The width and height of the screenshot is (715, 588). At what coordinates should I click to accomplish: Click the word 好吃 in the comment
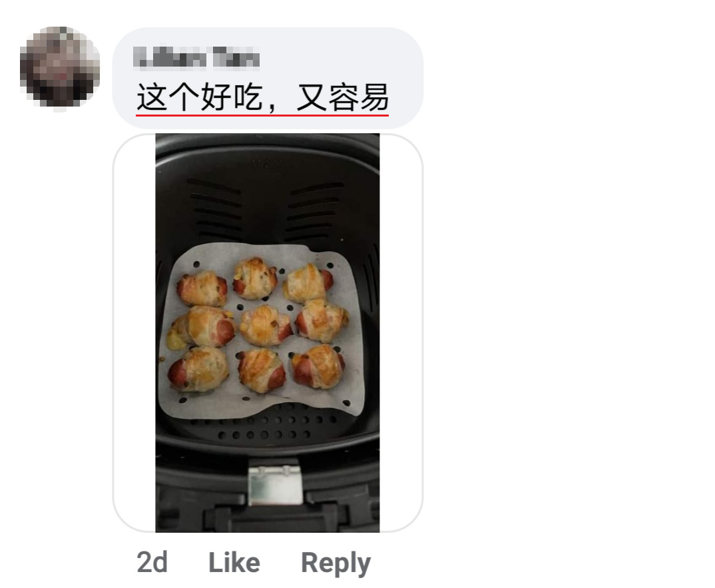pyautogui.click(x=231, y=97)
